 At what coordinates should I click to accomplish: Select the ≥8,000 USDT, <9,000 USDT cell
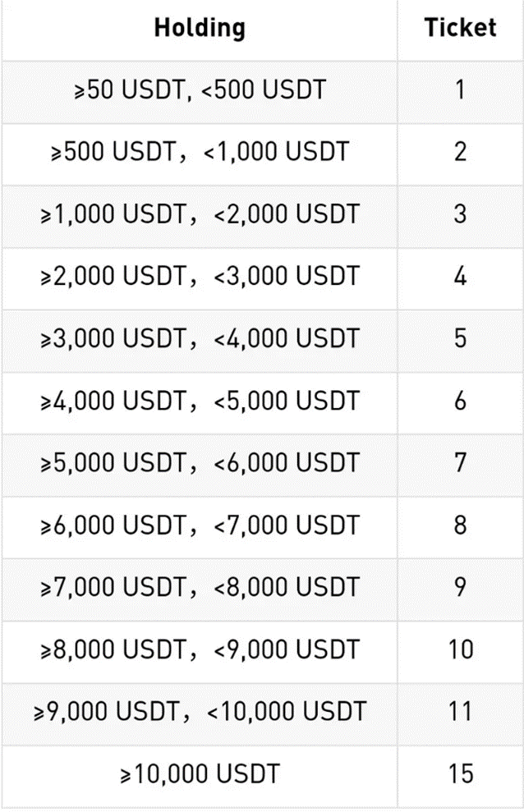point(200,649)
